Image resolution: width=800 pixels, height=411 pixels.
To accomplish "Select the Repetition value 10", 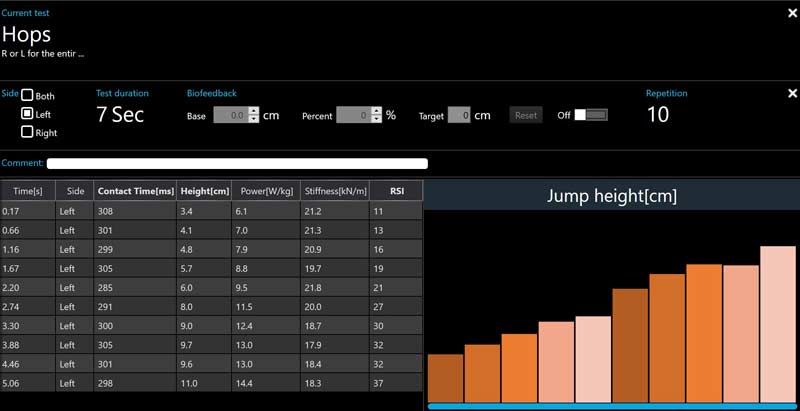I will (658, 115).
